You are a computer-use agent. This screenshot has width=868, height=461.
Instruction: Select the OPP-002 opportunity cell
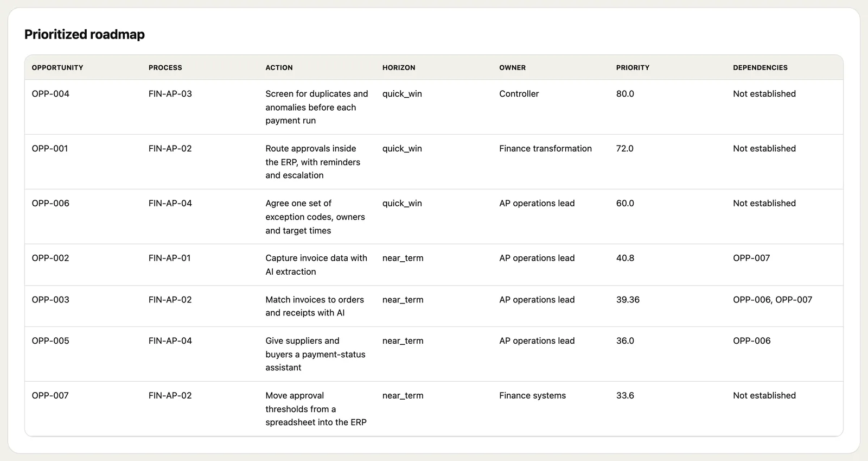[x=50, y=258]
